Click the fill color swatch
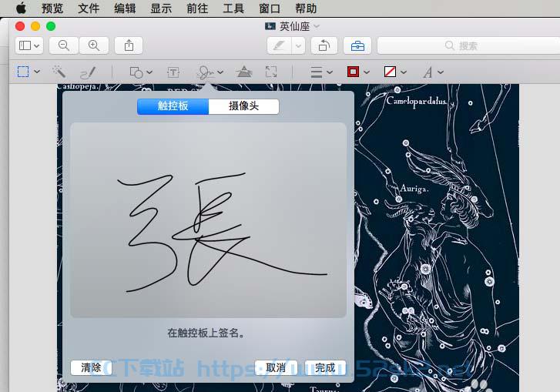The width and height of the screenshot is (560, 392). click(390, 72)
